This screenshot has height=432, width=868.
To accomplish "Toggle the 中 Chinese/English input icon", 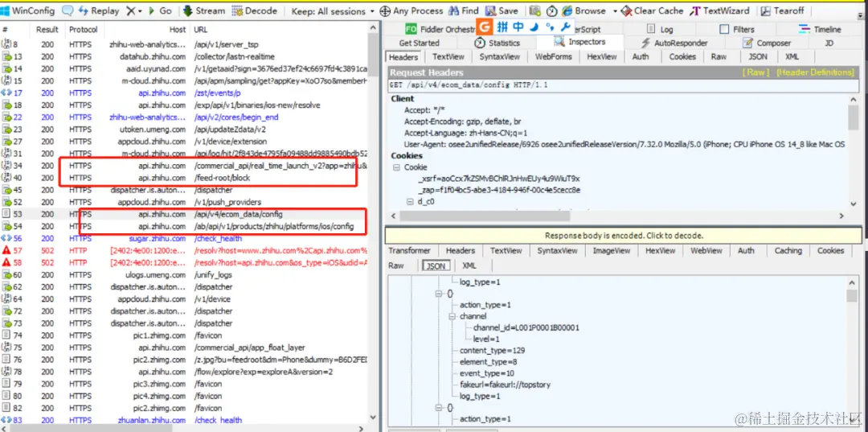I will point(518,26).
